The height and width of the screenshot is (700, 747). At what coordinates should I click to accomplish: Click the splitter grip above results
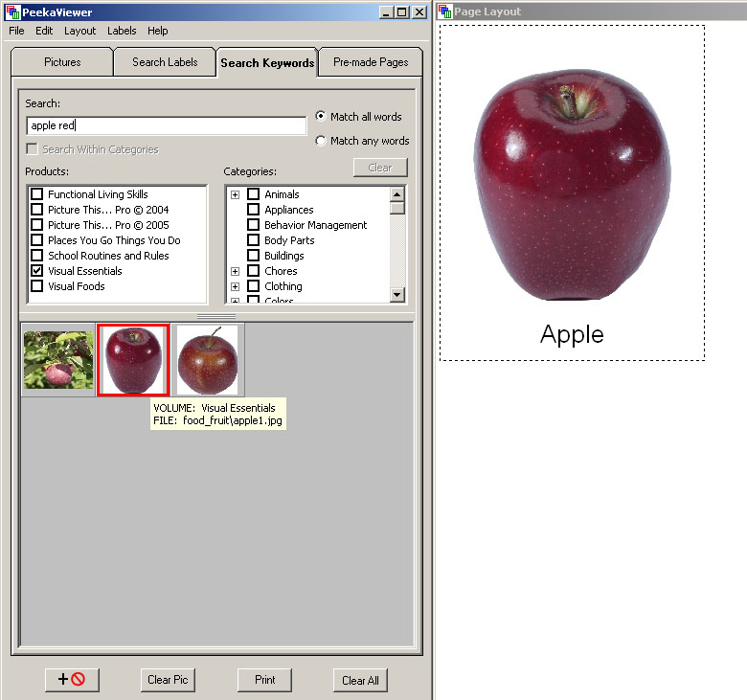[216, 316]
